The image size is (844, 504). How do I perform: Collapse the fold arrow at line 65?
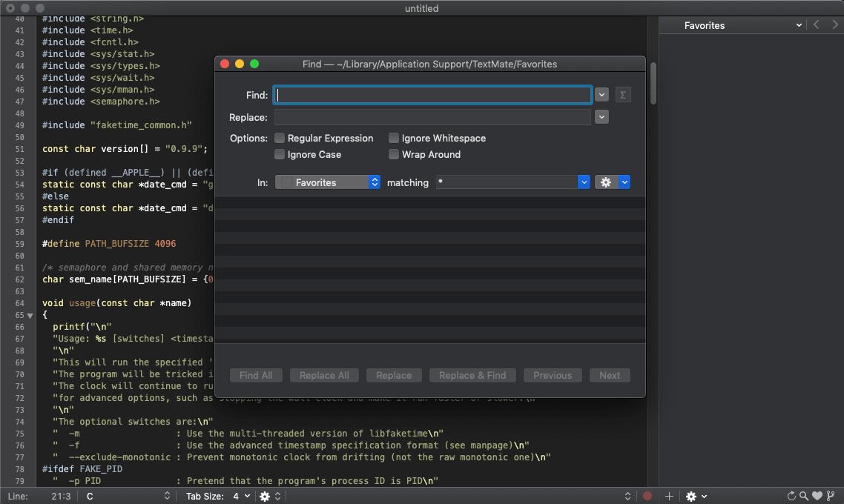point(30,316)
